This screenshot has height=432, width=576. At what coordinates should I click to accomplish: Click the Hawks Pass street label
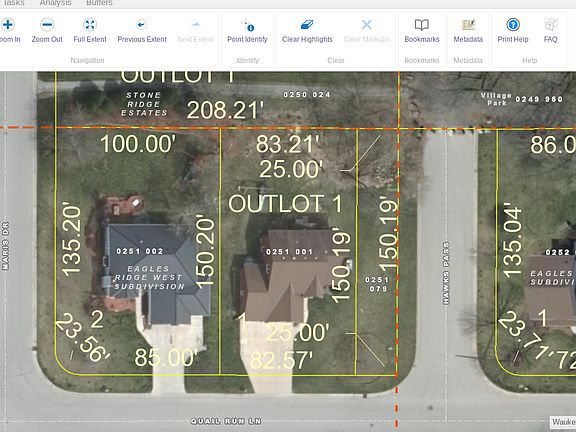coord(446,273)
